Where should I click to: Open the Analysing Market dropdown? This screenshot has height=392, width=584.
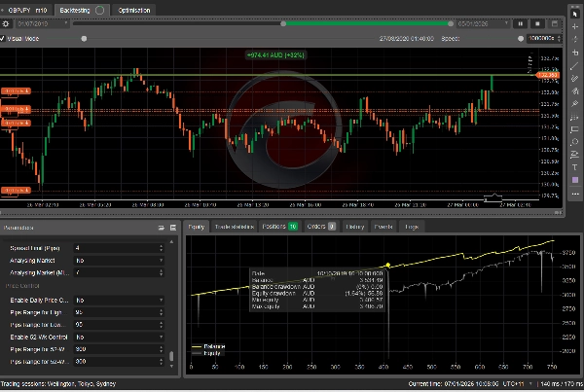click(x=117, y=262)
